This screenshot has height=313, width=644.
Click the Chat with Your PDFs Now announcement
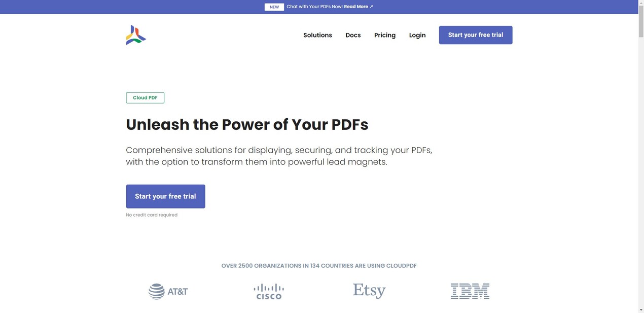point(314,7)
